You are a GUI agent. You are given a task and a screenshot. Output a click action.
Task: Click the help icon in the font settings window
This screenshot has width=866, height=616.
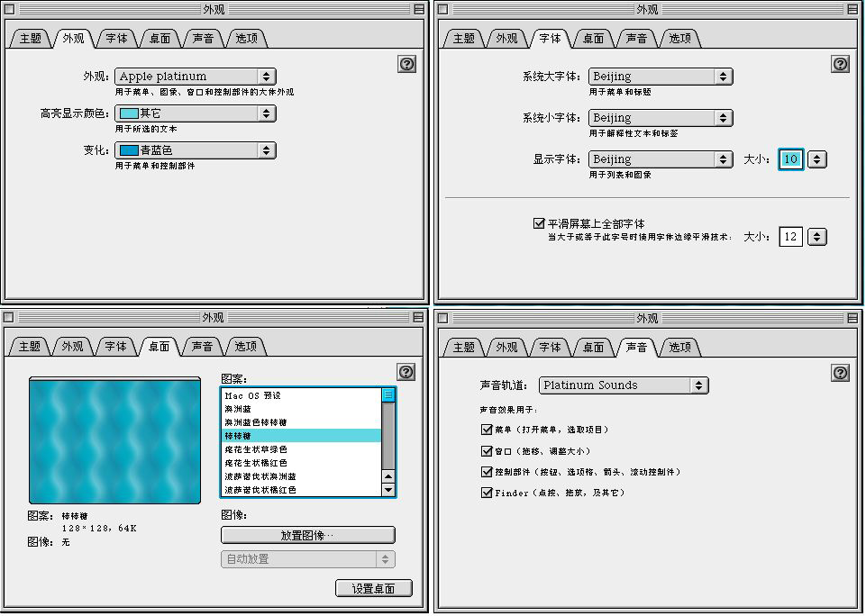[840, 64]
